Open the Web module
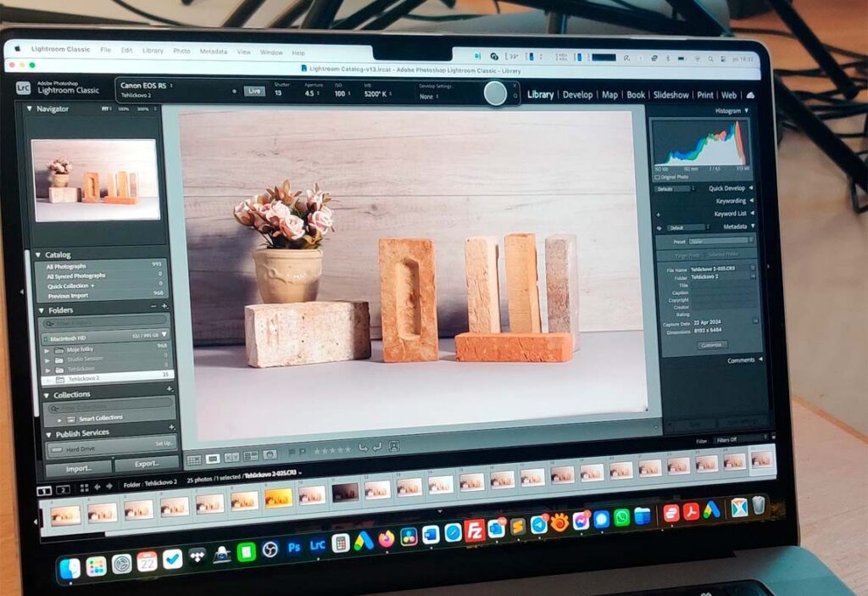 (728, 95)
